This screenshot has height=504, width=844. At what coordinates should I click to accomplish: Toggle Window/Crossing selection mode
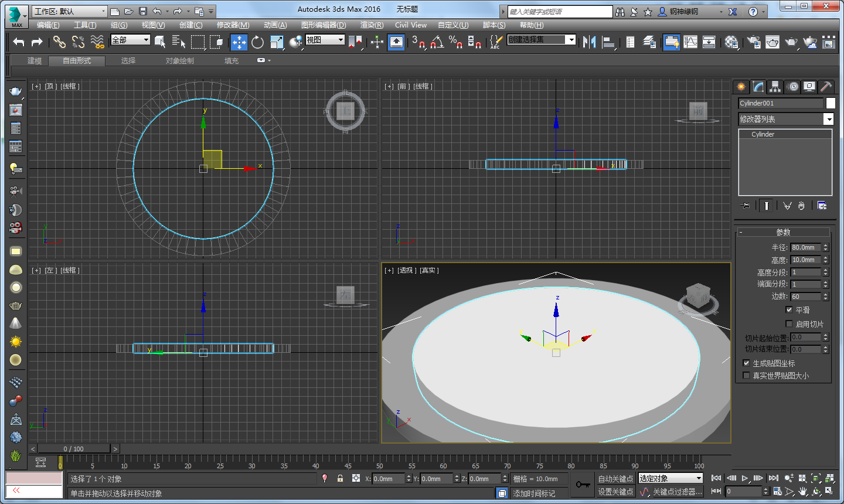[217, 42]
